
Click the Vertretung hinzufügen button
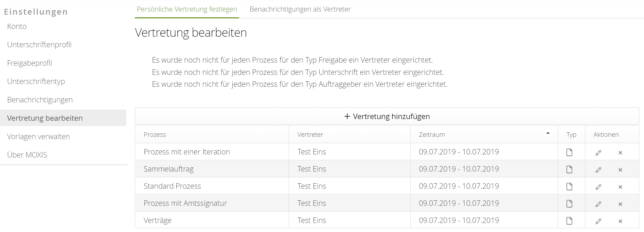click(387, 116)
